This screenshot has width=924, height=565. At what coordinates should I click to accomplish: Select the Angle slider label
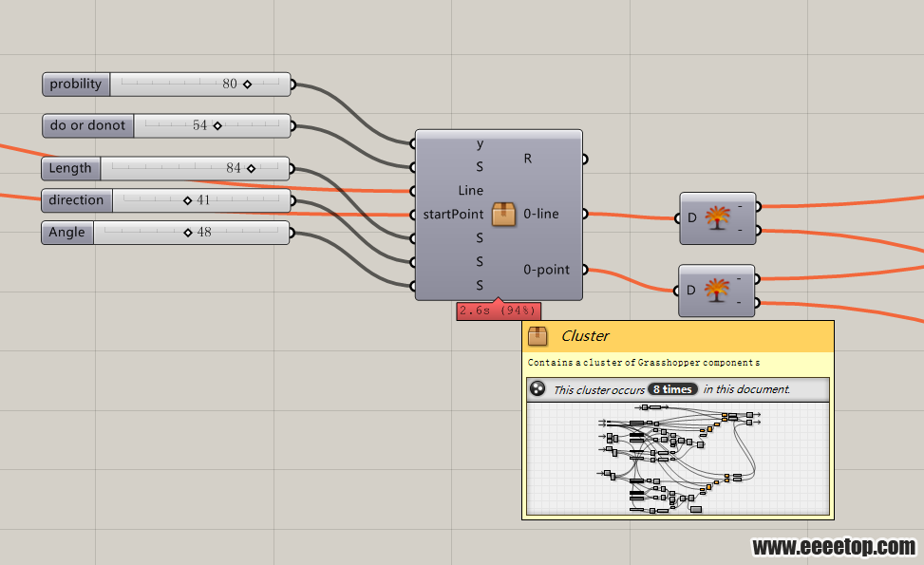click(67, 232)
